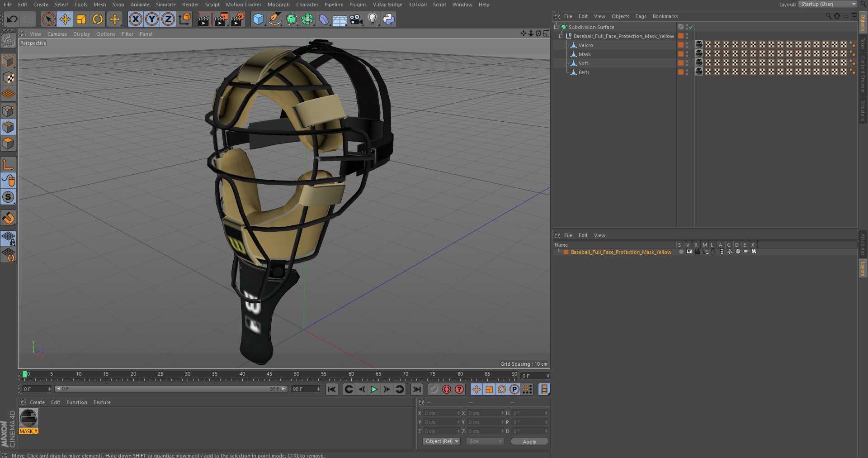
Task: Click the Enable Axis icon
Action: [8, 164]
